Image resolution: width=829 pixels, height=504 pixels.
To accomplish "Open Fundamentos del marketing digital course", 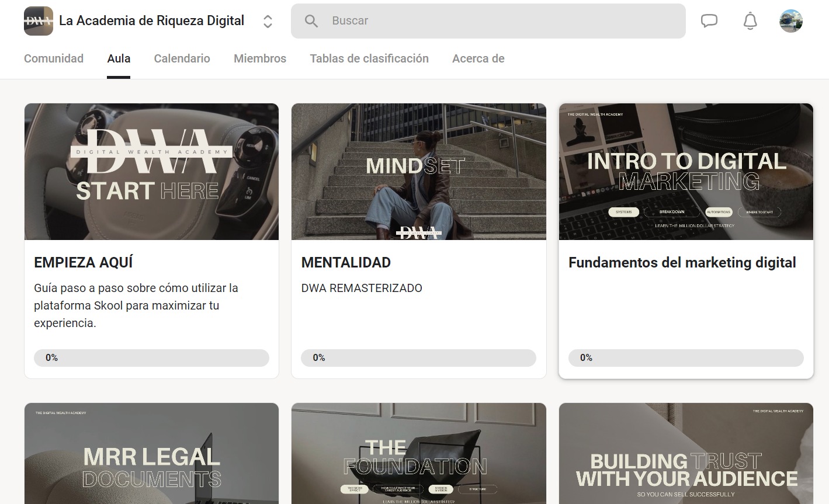I will click(682, 263).
